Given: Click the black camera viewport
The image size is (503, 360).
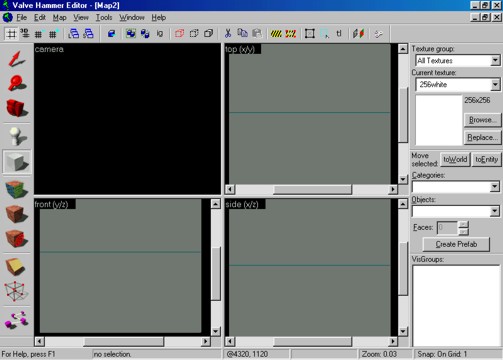Looking at the screenshot, I should pyautogui.click(x=127, y=119).
